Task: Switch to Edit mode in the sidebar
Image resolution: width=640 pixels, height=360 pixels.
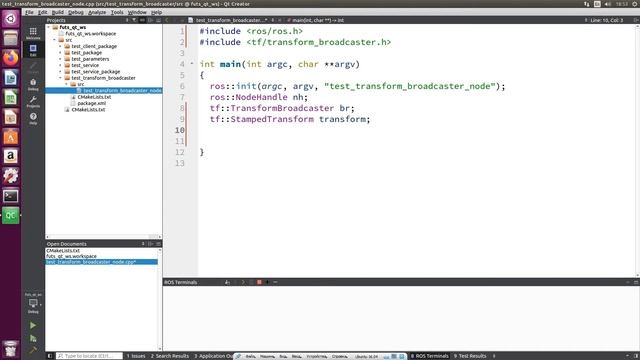Action: (x=33, y=50)
